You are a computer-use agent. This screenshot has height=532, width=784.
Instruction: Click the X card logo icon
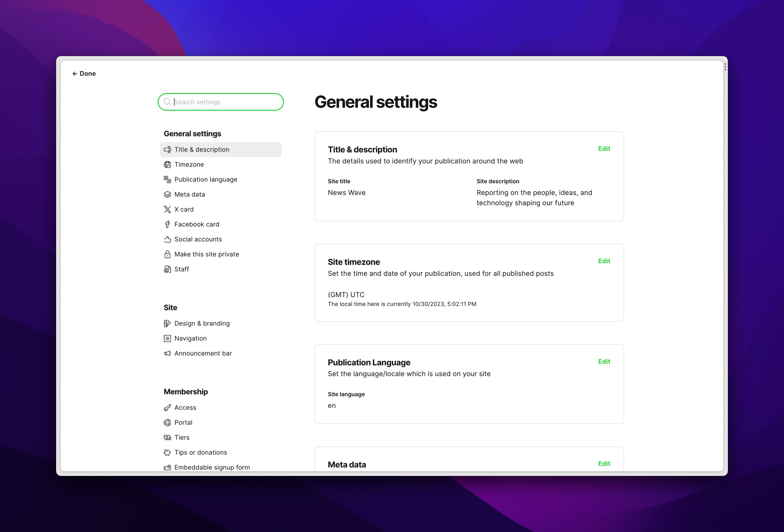167,210
